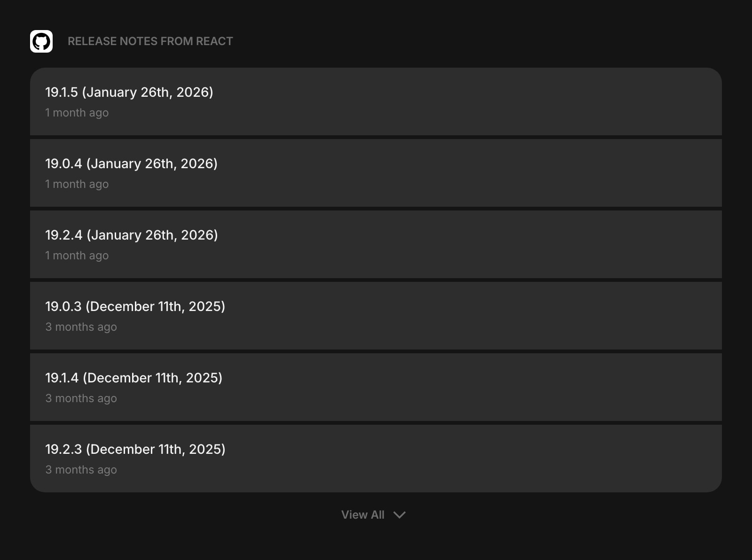Click empty area of the 19.2.4 card
752x560 pixels.
(470, 244)
